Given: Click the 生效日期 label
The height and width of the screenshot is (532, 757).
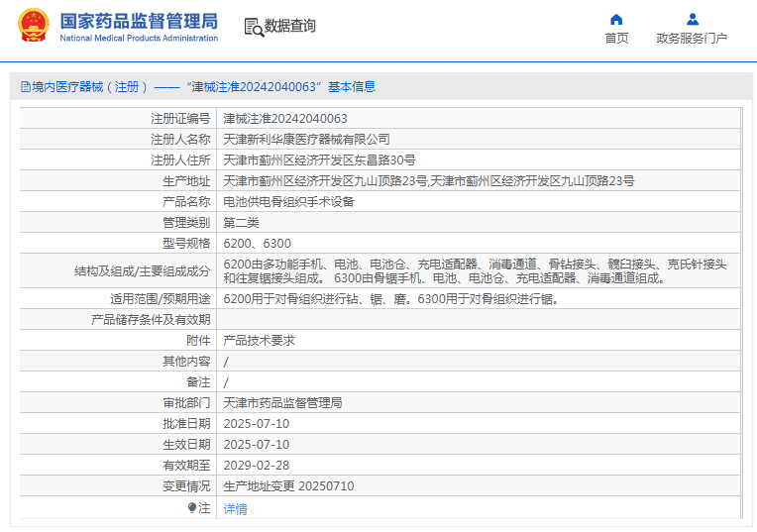Looking at the screenshot, I should pos(186,445).
